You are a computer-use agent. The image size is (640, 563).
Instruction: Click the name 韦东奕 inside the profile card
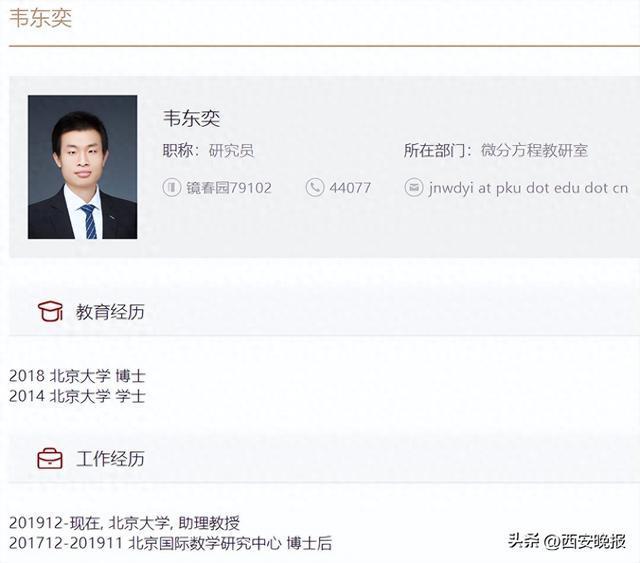[191, 118]
